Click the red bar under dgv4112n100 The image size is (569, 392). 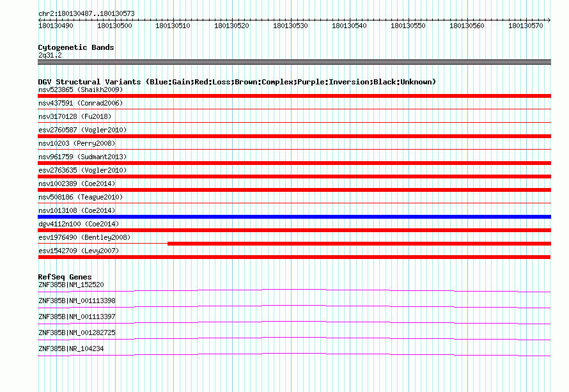[294, 230]
